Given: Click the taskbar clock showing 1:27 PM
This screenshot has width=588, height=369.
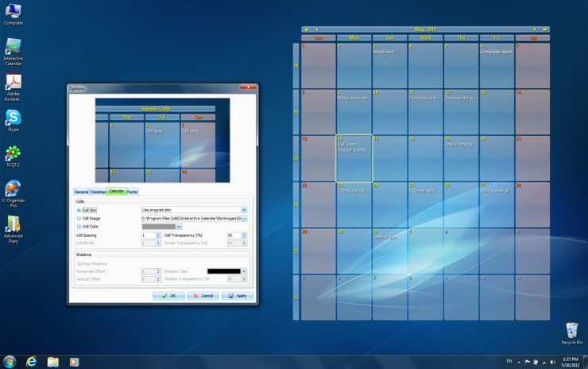Looking at the screenshot, I should point(571,362).
